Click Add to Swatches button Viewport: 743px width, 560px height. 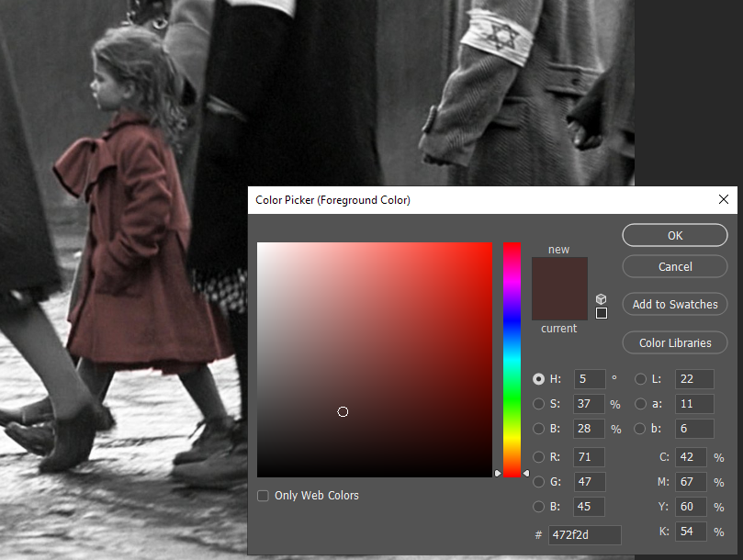coord(675,304)
